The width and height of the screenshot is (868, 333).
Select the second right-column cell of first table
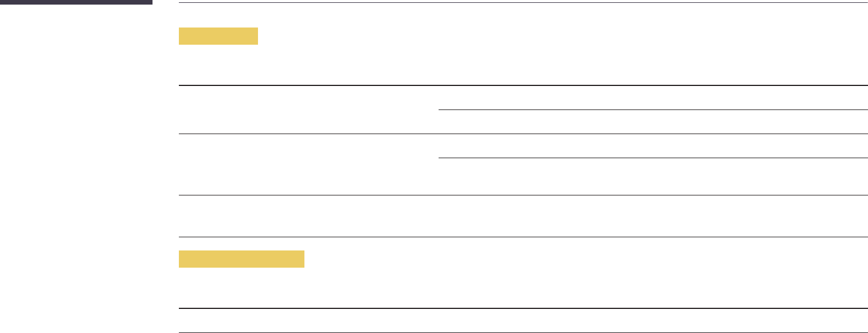click(652, 122)
